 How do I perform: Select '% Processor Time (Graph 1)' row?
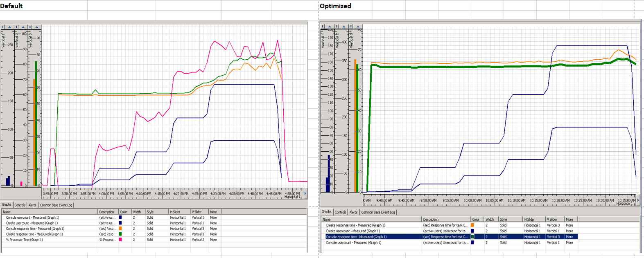[x=24, y=240]
